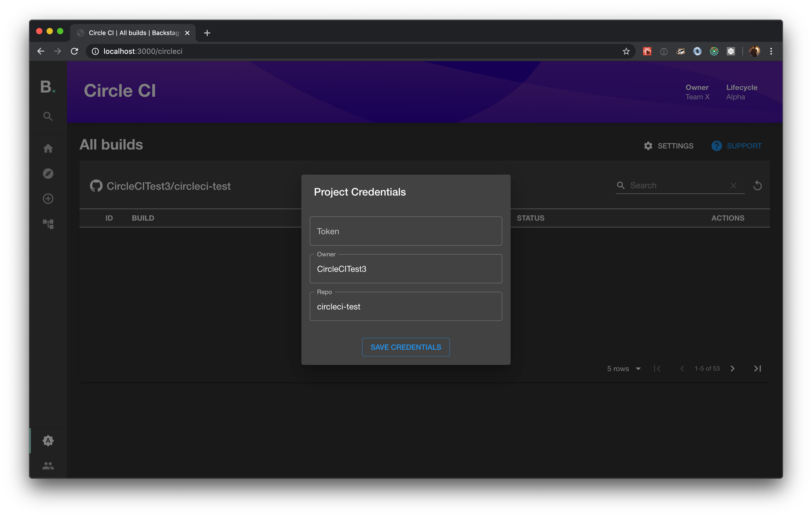Click the red React DevTools extension icon
Image resolution: width=812 pixels, height=517 pixels.
tap(647, 51)
